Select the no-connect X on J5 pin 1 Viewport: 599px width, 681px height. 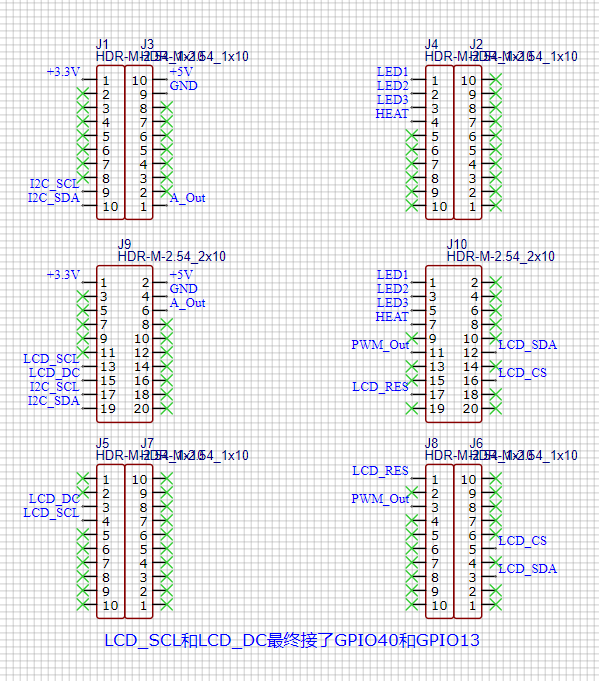(83, 479)
